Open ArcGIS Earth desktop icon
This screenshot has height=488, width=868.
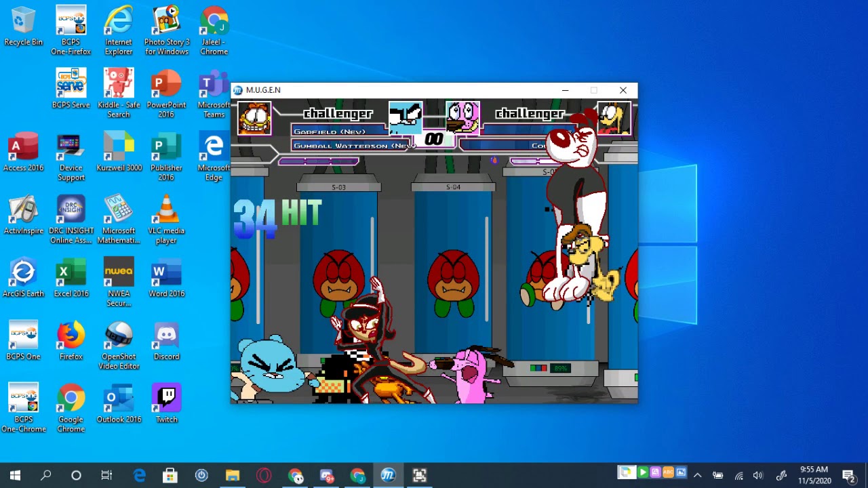[23, 278]
